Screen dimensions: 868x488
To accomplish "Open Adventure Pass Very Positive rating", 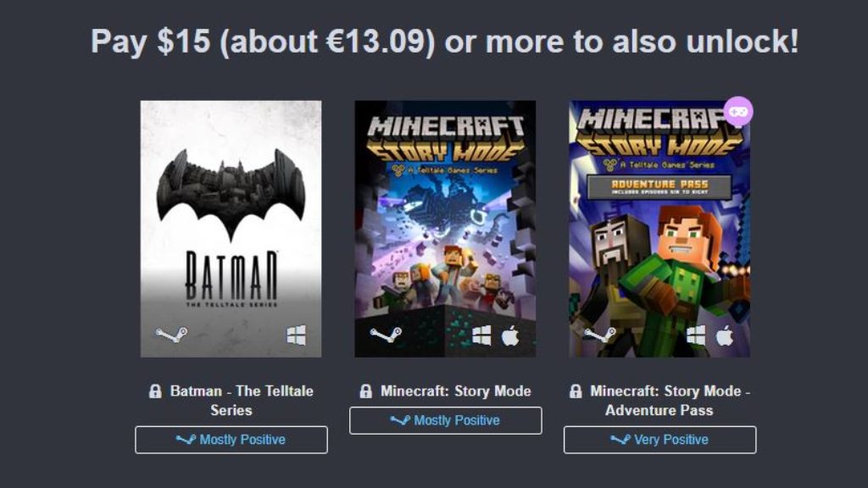I will click(x=659, y=440).
